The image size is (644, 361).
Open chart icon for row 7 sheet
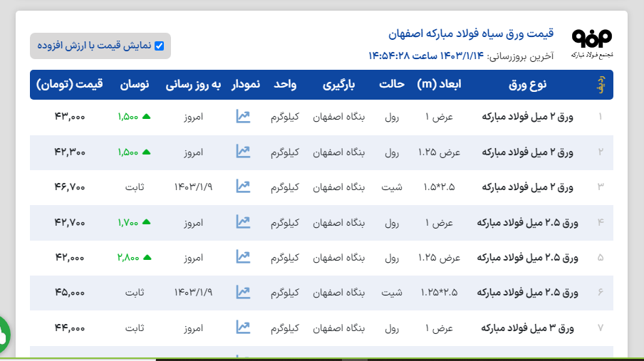click(243, 328)
